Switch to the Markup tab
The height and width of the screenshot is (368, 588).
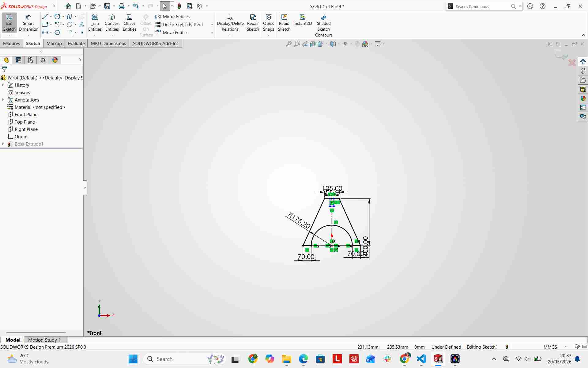[54, 44]
